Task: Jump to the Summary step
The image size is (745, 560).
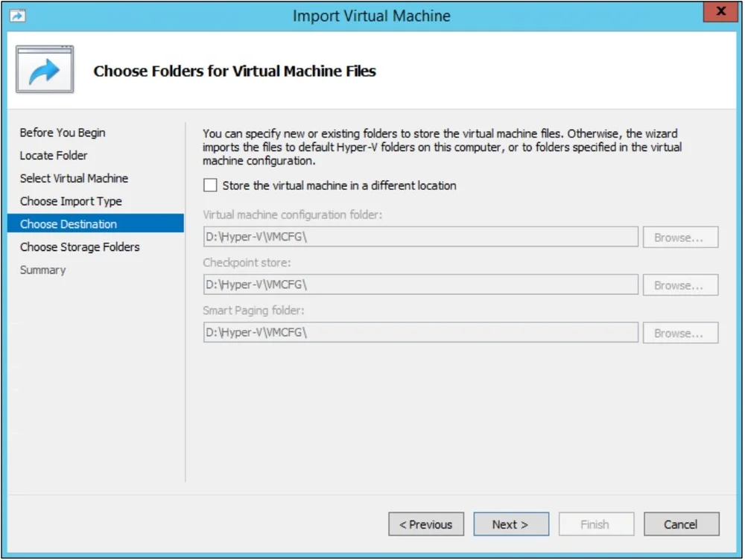Action: pos(42,270)
